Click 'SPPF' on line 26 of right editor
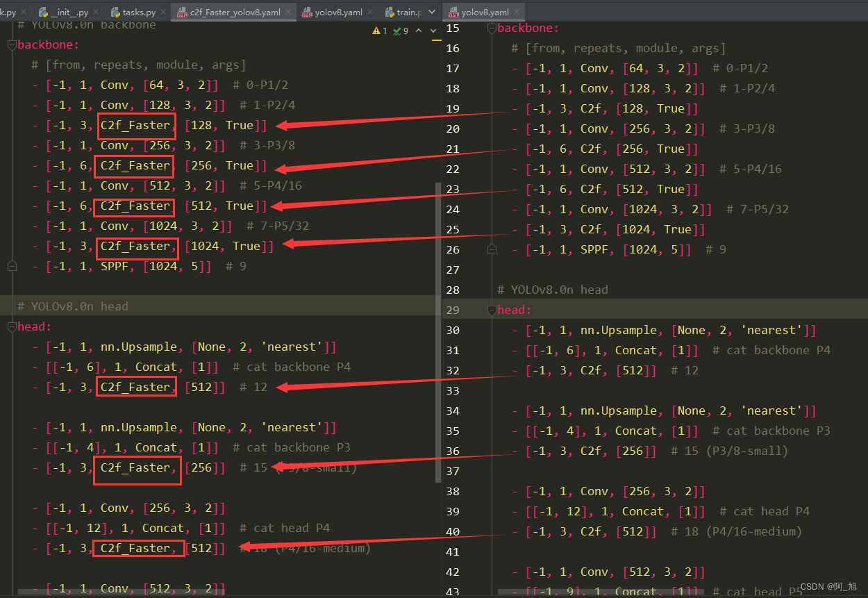Screen dimensions: 868x598 coord(594,249)
